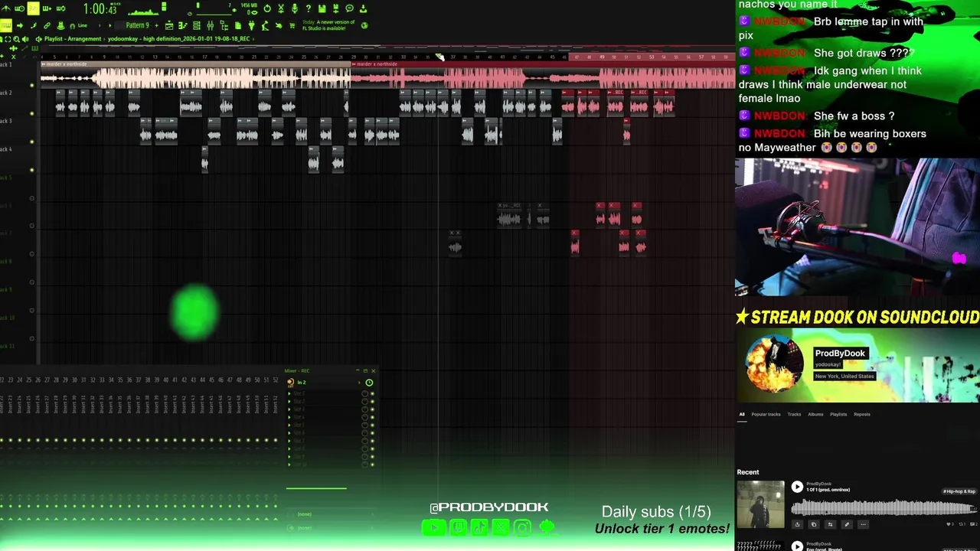980x551 pixels.
Task: Select the Reposts tab on SoundCloud
Action: pos(862,414)
